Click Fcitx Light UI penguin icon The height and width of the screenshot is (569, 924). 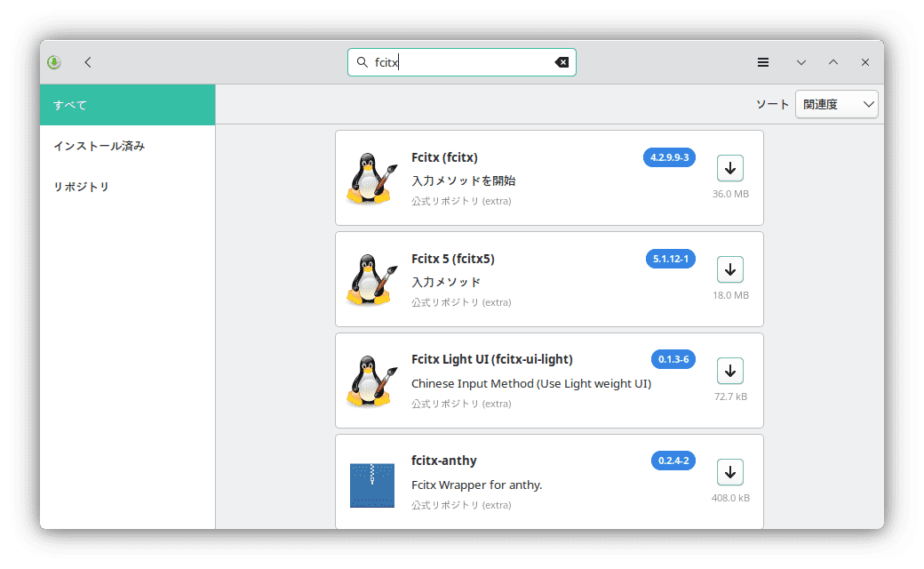point(371,381)
